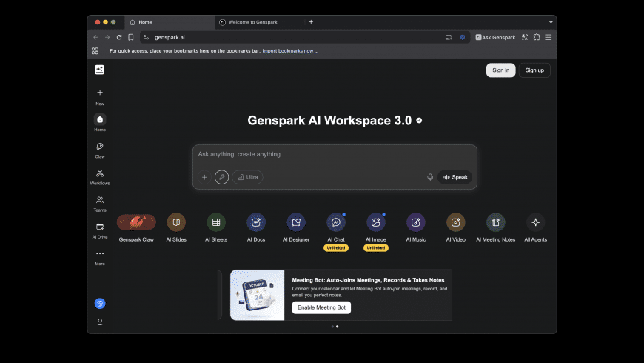Viewport: 644px width, 363px height.
Task: Click the user profile icon at sidebar bottom
Action: point(100,322)
